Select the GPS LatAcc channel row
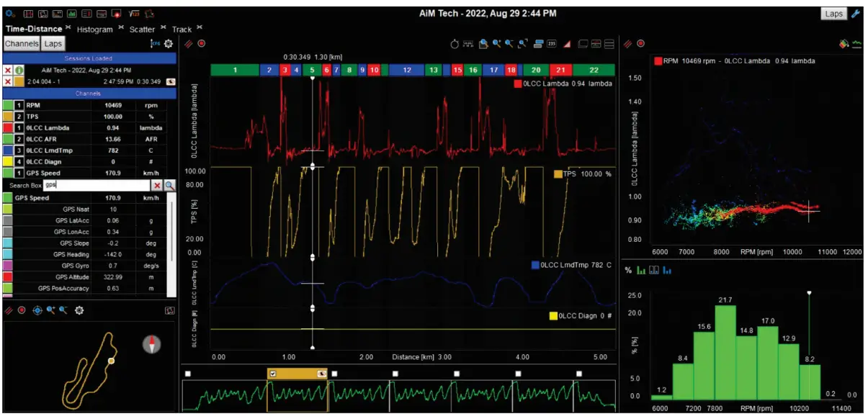The height and width of the screenshot is (419, 868). 86,220
